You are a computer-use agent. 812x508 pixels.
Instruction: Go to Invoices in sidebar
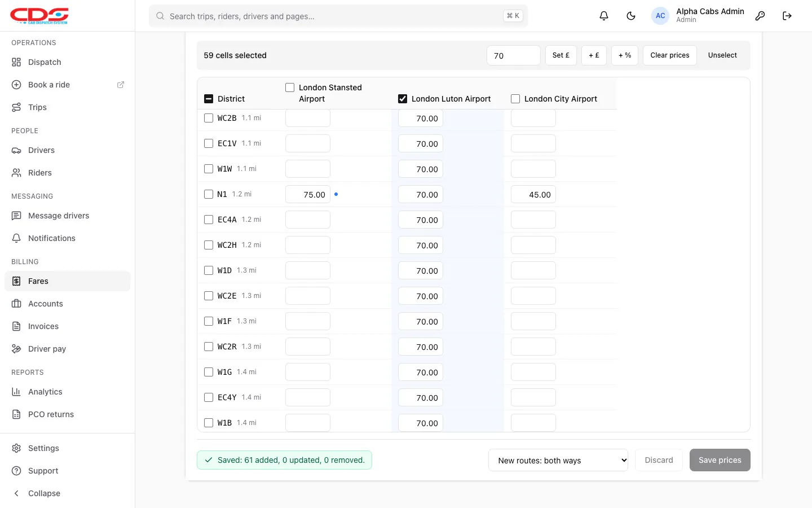pos(68,326)
